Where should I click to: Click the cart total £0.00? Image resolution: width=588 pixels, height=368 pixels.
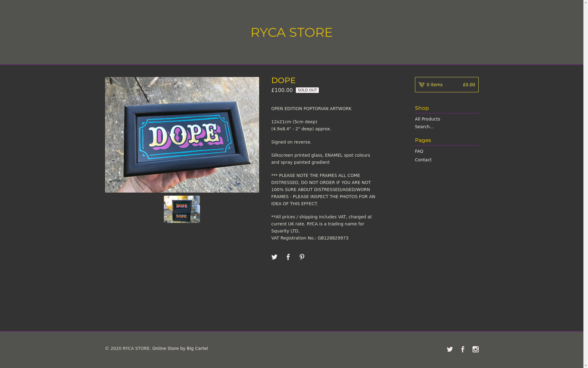click(469, 85)
